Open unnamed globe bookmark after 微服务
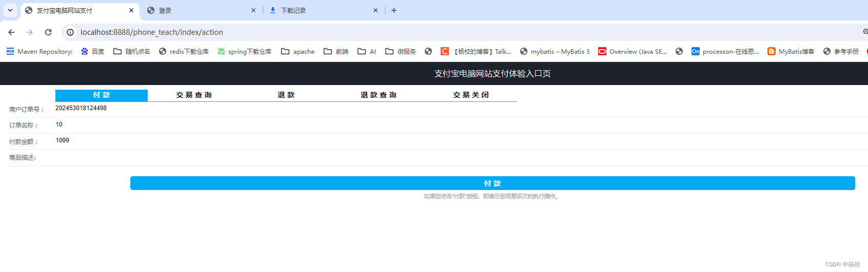The image size is (868, 272). pos(428,51)
